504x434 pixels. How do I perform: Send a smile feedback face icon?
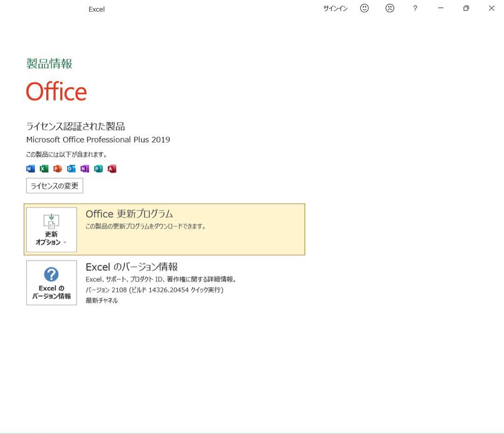364,8
